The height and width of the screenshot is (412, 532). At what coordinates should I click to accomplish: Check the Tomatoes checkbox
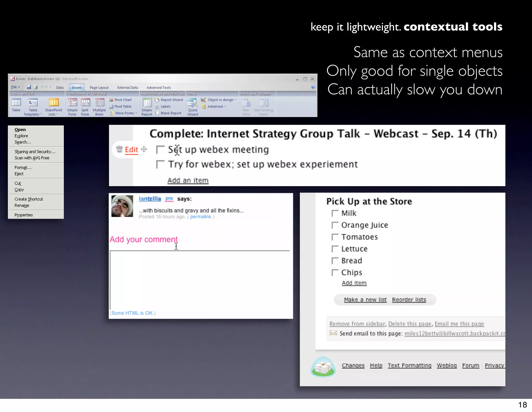335,237
